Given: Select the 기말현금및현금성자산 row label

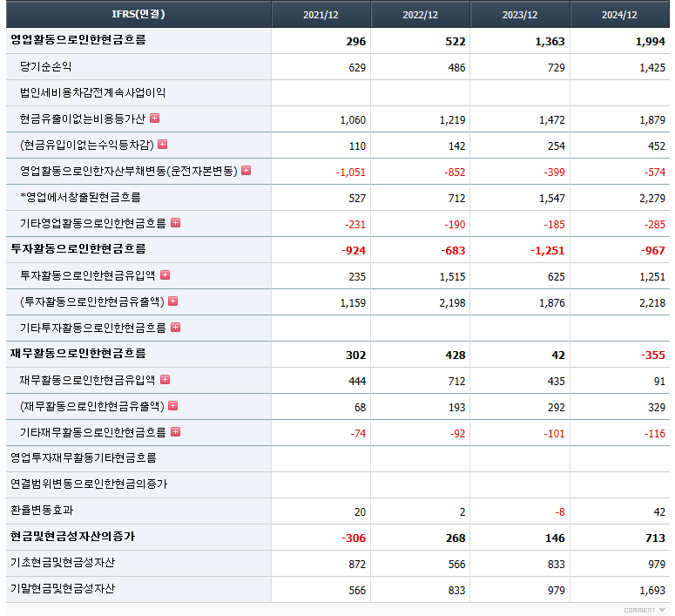Looking at the screenshot, I should click(63, 588).
